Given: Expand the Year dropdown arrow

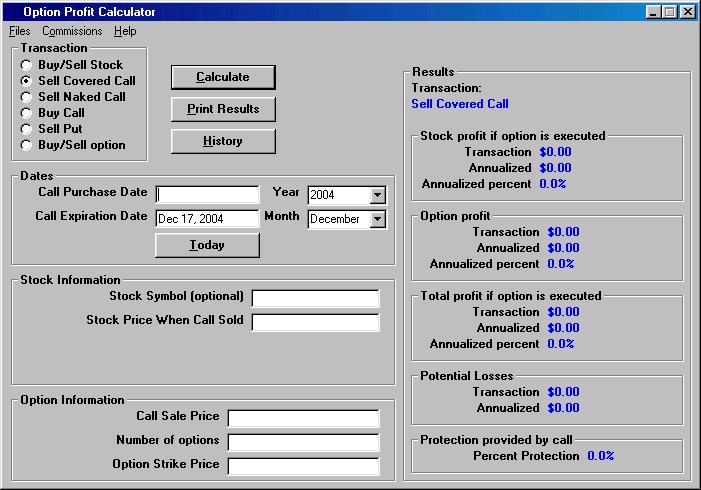Looking at the screenshot, I should pos(378,195).
